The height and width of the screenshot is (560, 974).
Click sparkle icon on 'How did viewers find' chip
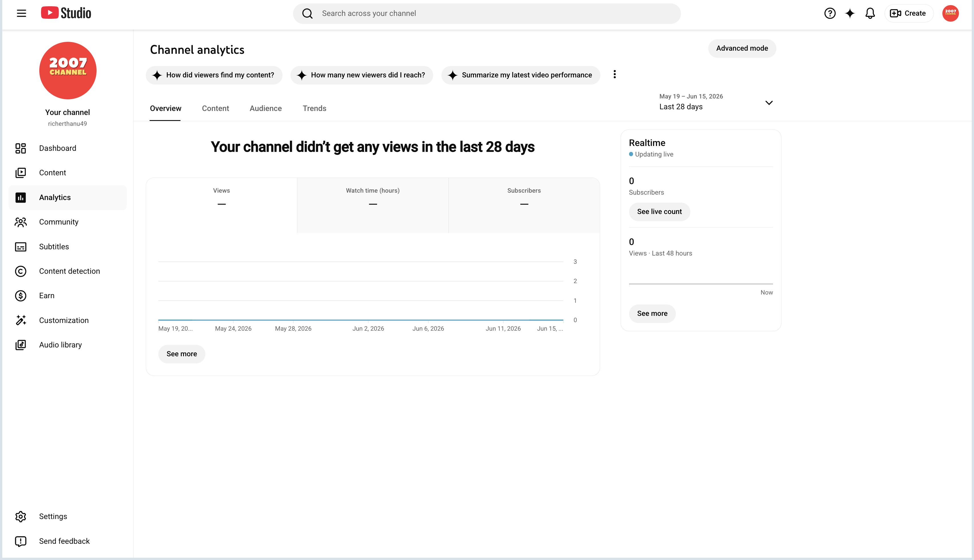[x=157, y=75]
